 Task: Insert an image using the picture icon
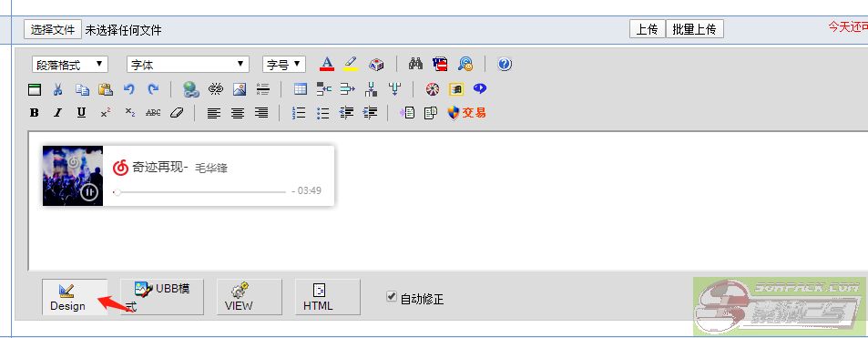pyautogui.click(x=240, y=88)
